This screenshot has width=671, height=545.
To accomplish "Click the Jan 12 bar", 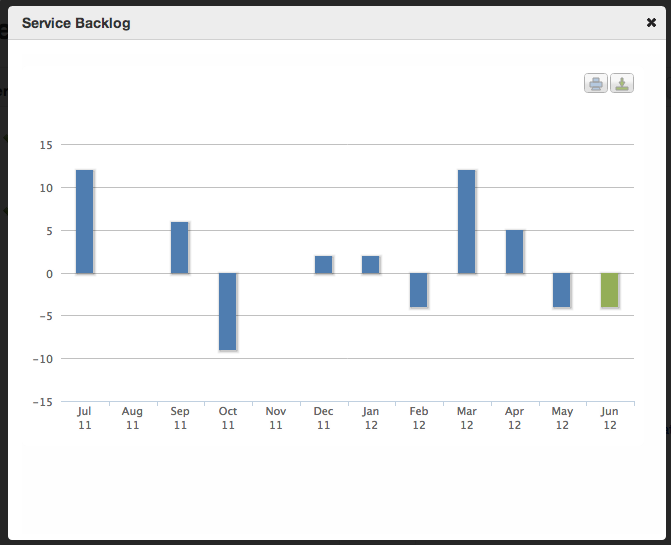I will point(371,264).
